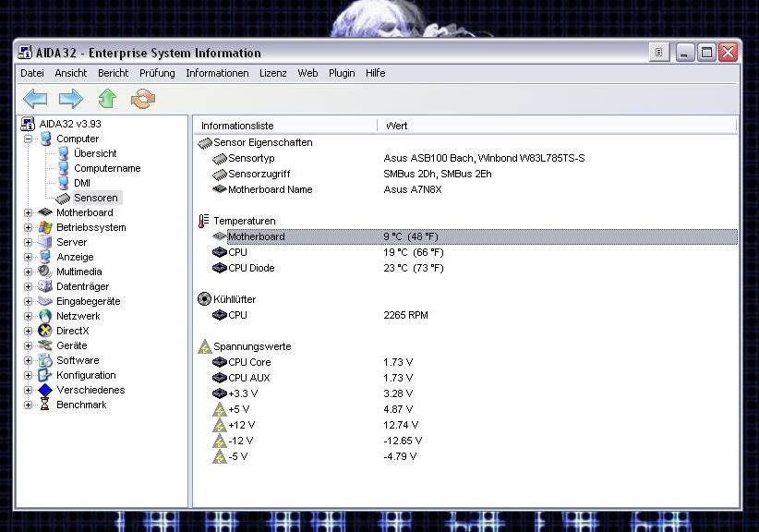Click the Verschiedenes blue diamond icon
Image resolution: width=759 pixels, height=532 pixels.
45,390
